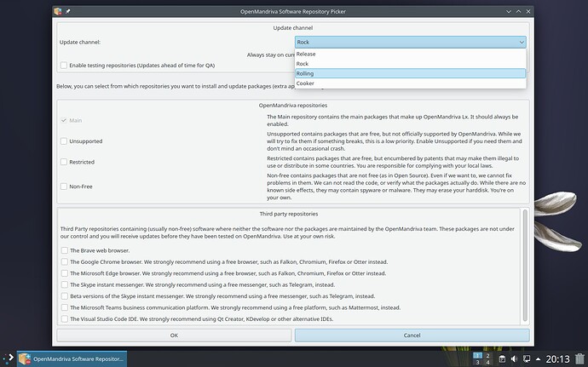Minimize the Repository Picker window
588x367 pixels.
tap(509, 12)
